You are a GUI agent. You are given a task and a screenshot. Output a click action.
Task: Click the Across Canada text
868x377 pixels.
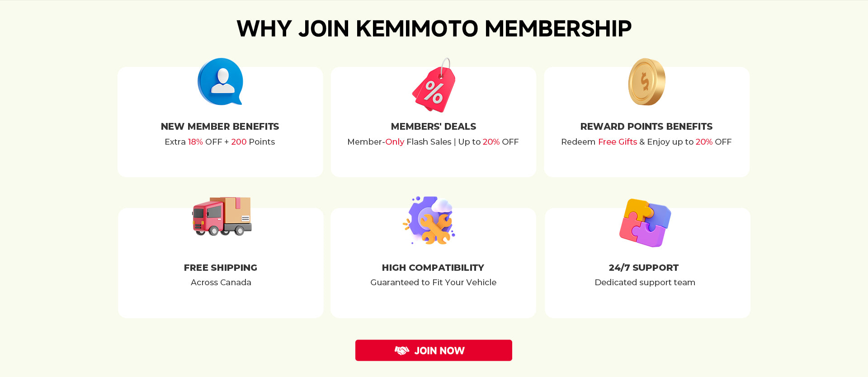coord(221,283)
